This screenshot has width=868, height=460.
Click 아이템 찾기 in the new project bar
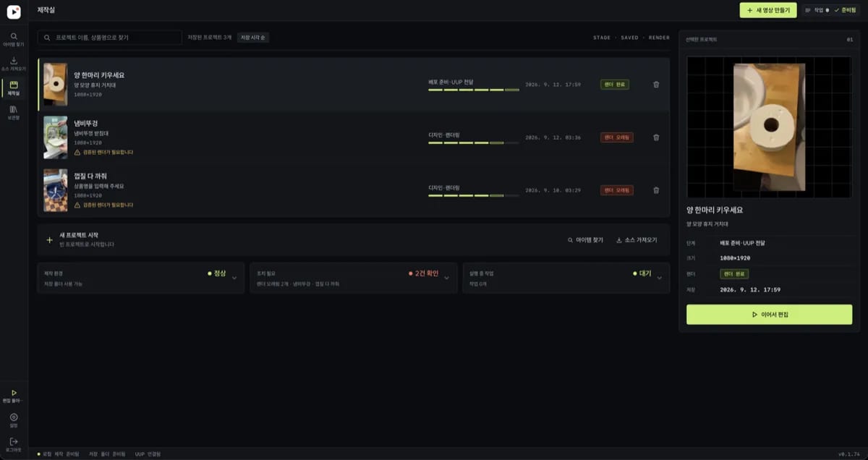click(585, 240)
